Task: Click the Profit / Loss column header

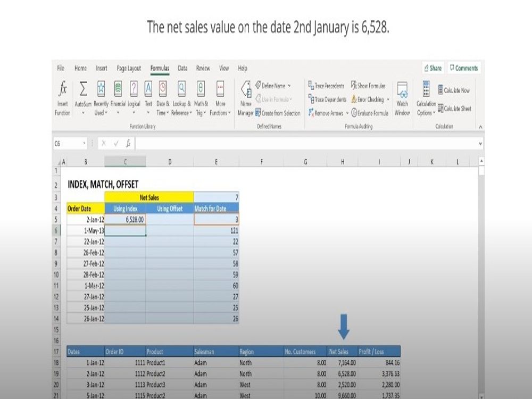Action: coord(379,352)
